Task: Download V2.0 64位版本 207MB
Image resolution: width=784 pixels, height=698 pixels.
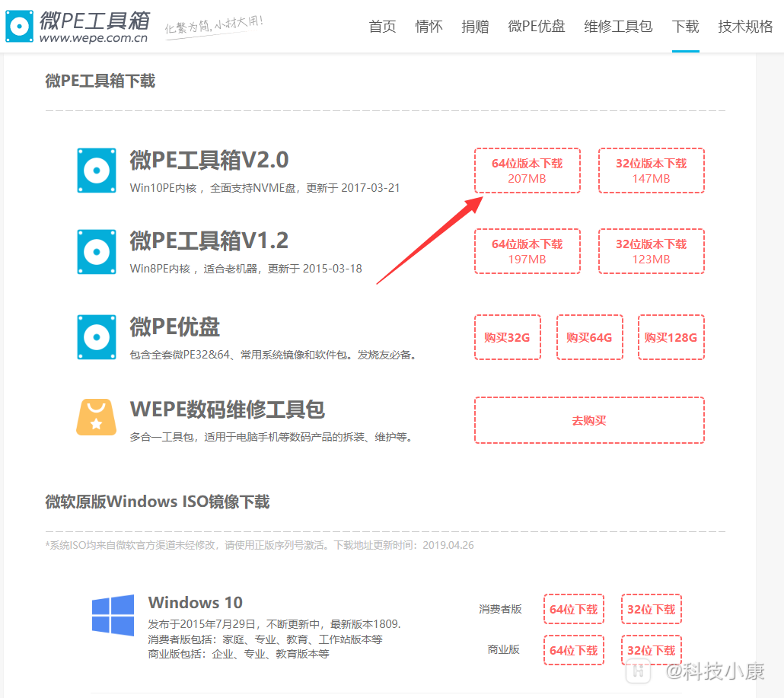Action: [x=527, y=171]
